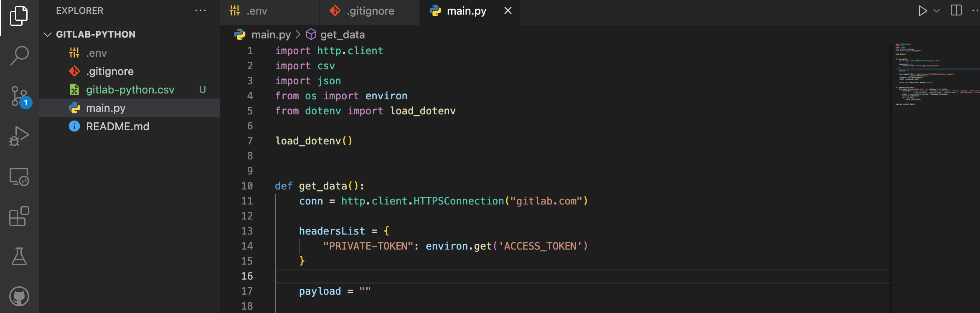Open gitlab-python.csv in the file tree
Screen dimensions: 980x313
(x=130, y=90)
